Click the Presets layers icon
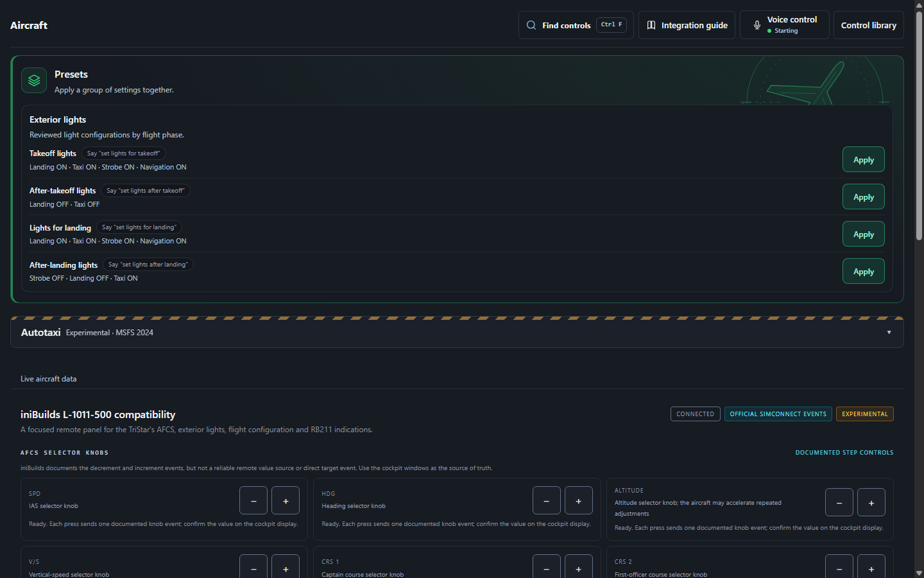The width and height of the screenshot is (924, 578). [34, 80]
